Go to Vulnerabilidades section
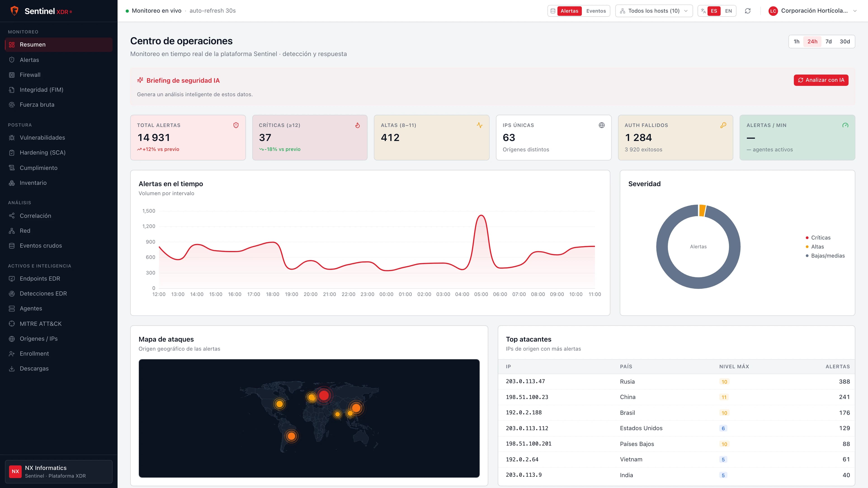 tap(59, 138)
